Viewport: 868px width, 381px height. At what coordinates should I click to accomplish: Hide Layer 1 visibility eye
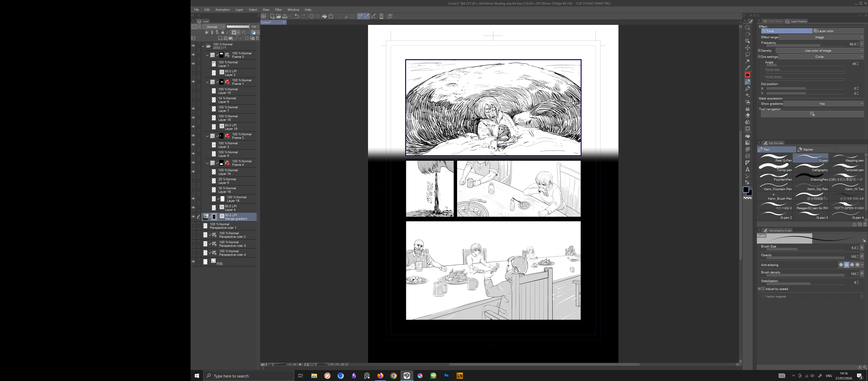coord(193,64)
